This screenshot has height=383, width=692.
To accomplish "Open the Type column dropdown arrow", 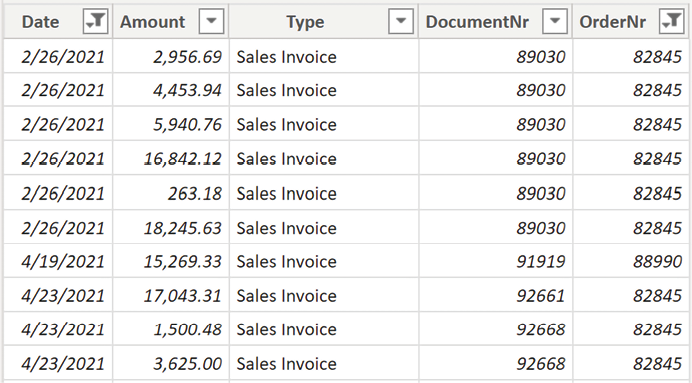I will click(x=401, y=21).
